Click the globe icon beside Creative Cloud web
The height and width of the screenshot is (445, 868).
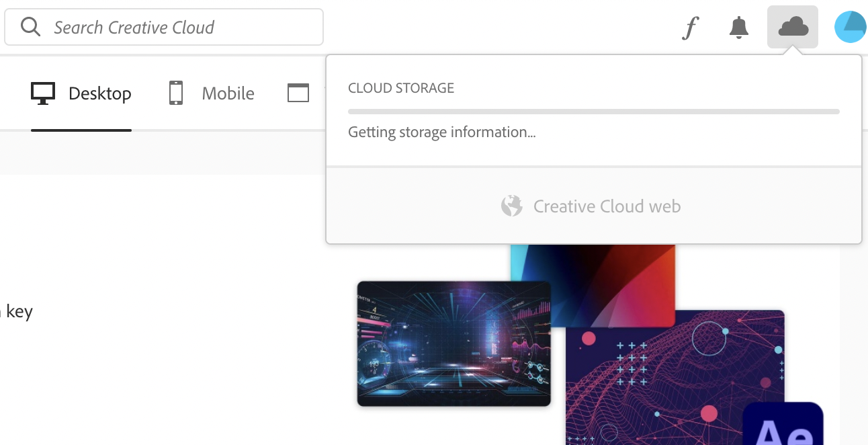(512, 206)
